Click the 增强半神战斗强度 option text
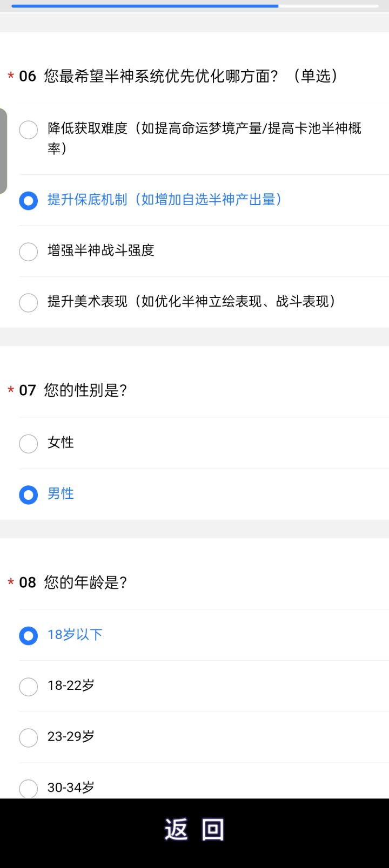The width and height of the screenshot is (389, 868). [x=101, y=250]
